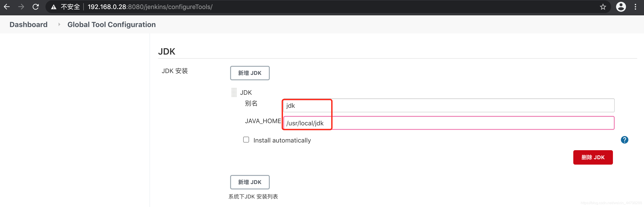Click the browser forward arrow
The height and width of the screenshot is (207, 644).
click(x=21, y=7)
